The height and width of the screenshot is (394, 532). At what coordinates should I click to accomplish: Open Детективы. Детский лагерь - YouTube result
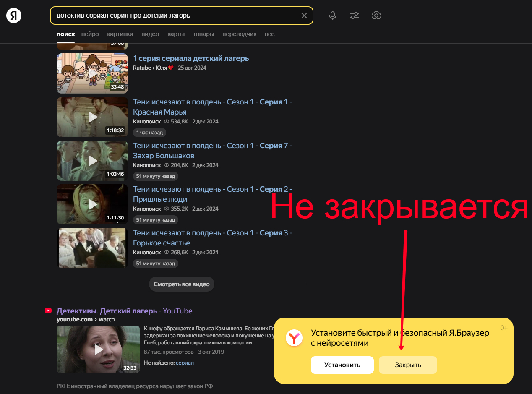(124, 311)
